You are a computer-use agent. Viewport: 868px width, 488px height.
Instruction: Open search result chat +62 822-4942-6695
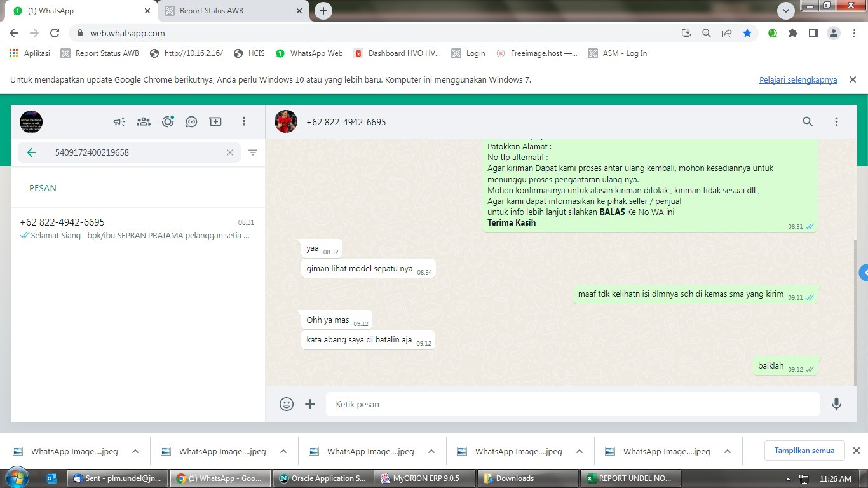point(137,229)
